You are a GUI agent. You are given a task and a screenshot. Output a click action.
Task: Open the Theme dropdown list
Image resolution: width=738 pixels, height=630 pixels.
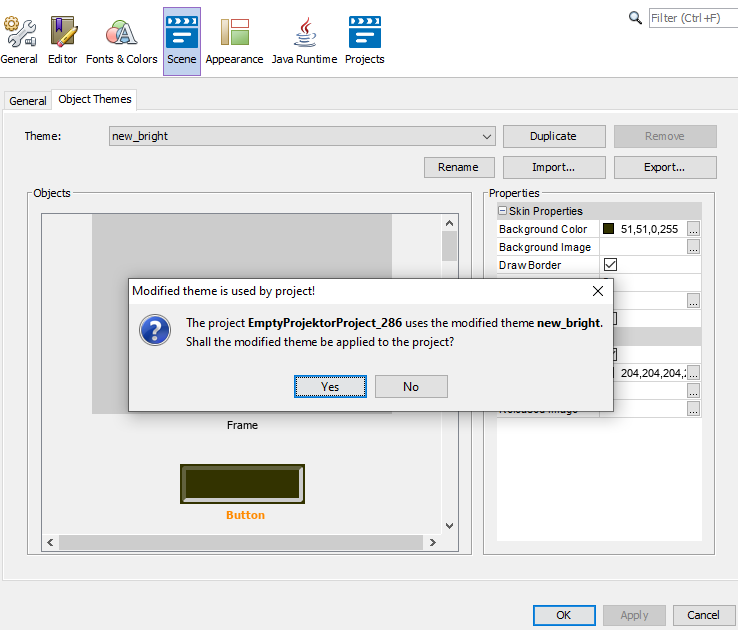click(486, 136)
